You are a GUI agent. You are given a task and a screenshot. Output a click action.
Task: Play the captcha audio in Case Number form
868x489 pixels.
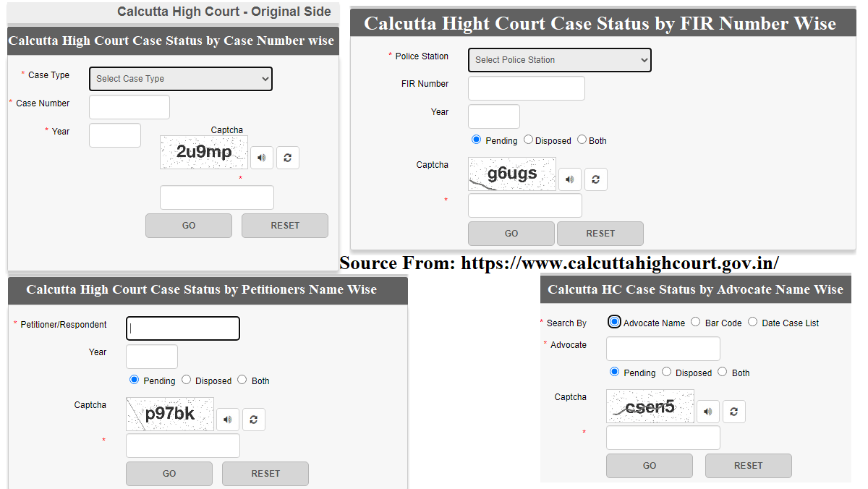262,157
